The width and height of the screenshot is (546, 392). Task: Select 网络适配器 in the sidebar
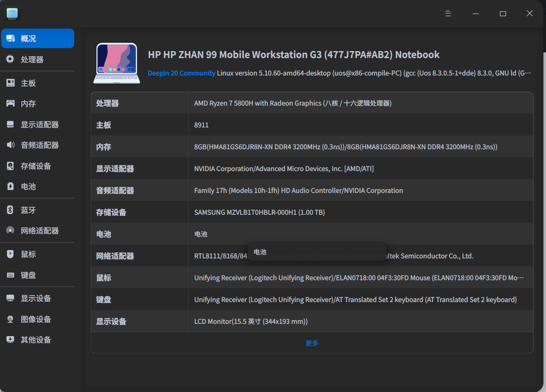tap(38, 230)
